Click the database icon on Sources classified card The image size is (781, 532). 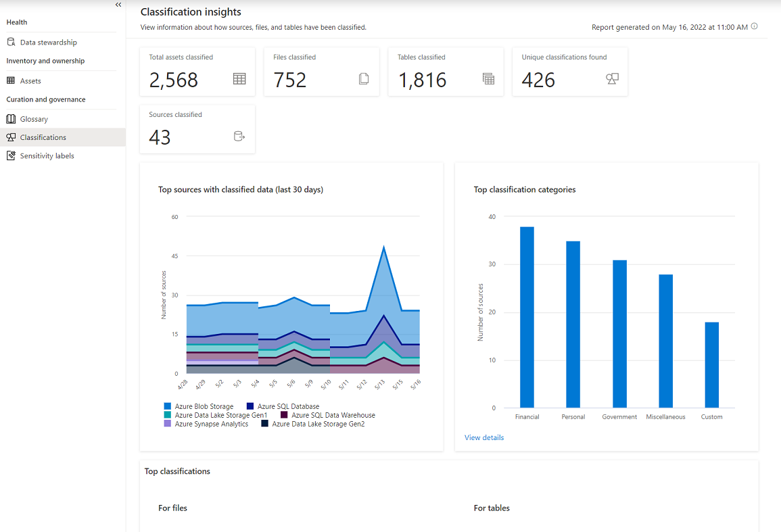point(239,136)
